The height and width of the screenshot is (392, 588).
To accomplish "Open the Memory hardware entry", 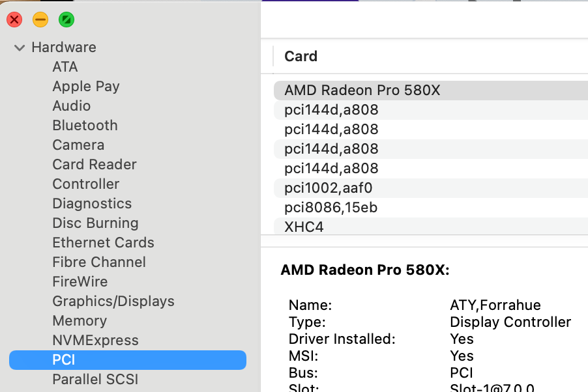I will 80,320.
